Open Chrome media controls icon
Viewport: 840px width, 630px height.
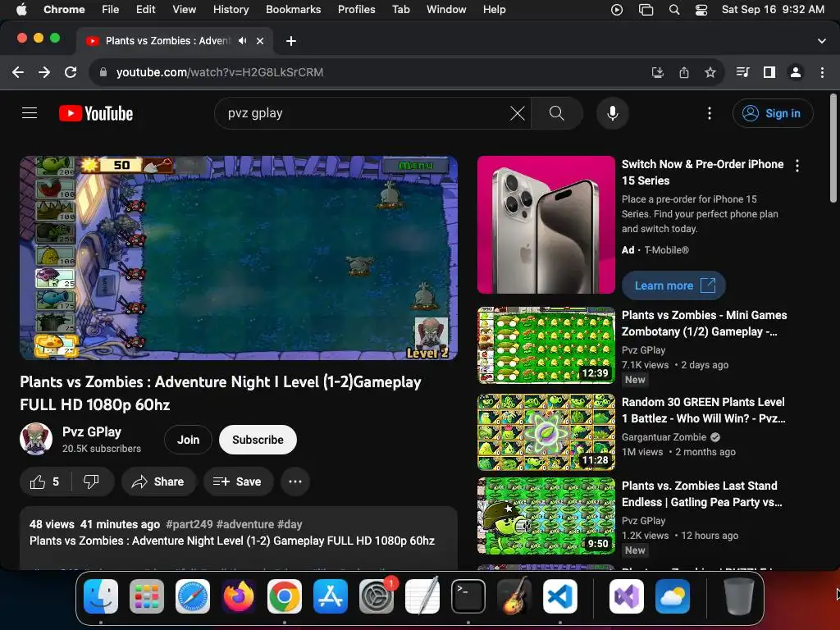[x=742, y=72]
